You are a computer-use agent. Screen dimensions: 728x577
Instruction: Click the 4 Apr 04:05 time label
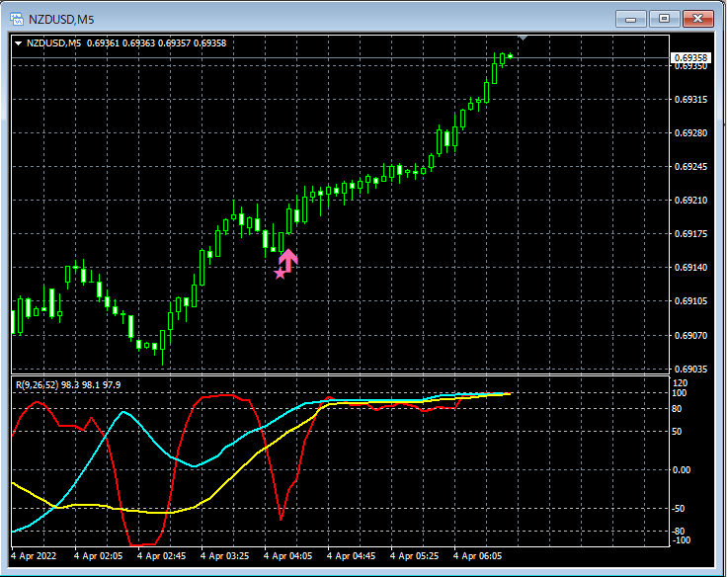point(287,556)
